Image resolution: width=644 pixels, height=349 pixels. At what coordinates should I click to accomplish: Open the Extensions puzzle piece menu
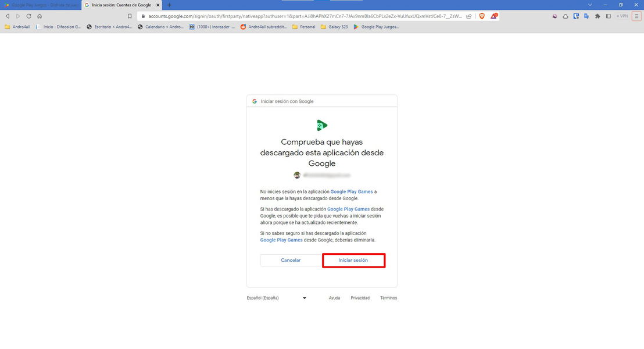coord(598,16)
